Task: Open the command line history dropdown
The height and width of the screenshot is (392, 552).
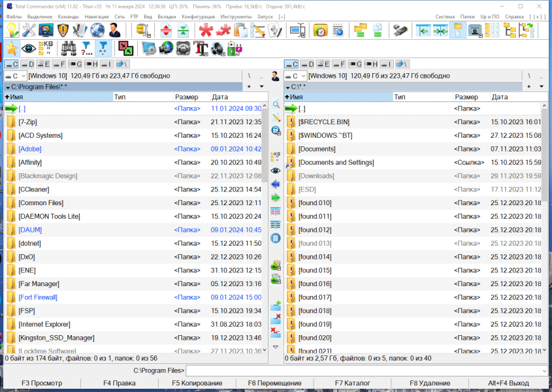Action: pos(544,371)
